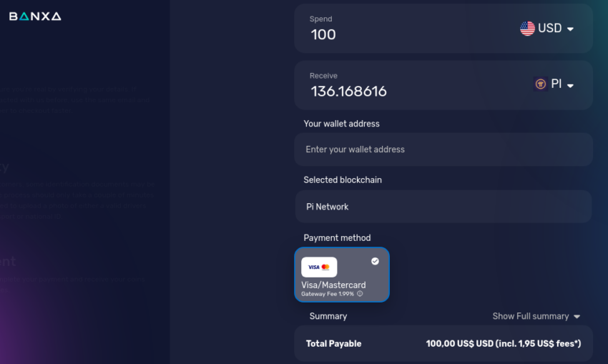Click the Total Payable summary row
This screenshot has height=364, width=608.
[x=443, y=343]
